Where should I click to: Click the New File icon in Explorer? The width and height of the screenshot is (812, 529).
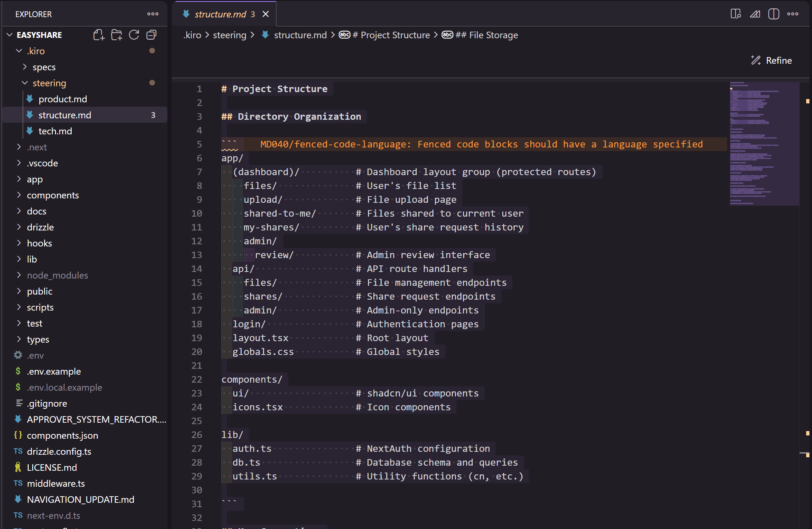(99, 35)
